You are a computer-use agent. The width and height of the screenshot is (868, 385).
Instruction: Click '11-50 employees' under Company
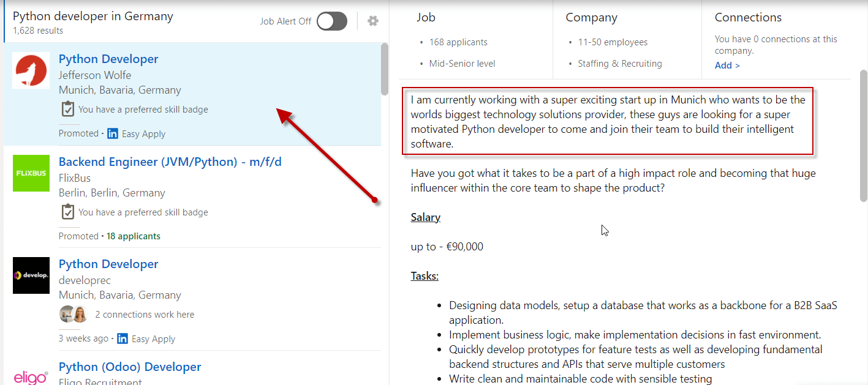pyautogui.click(x=613, y=42)
